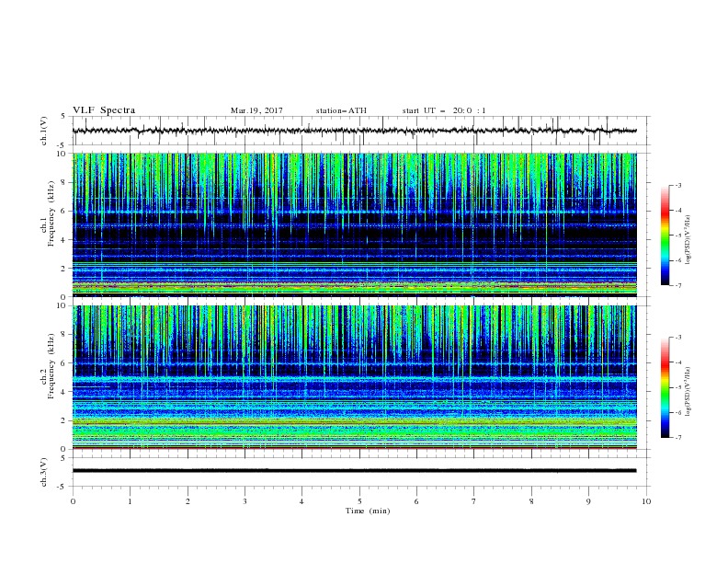Click the "ch.1(V)" waveform axis label
Image resolution: width=728 pixels, height=563 pixels.
(x=44, y=131)
